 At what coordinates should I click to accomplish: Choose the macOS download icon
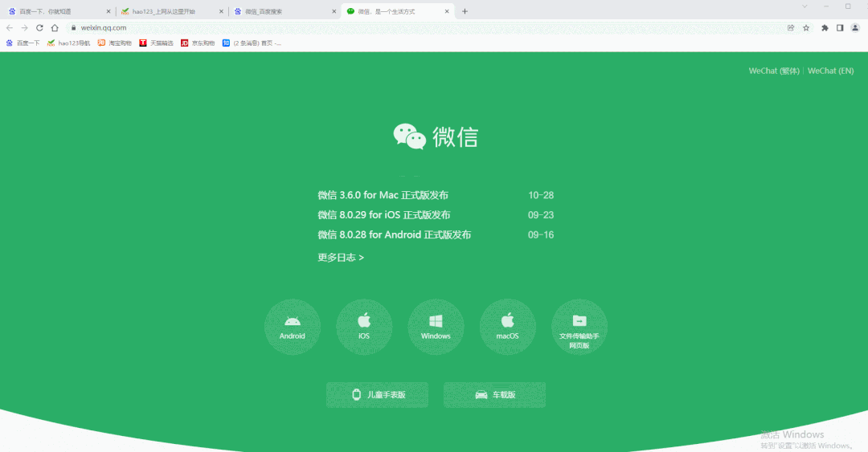tap(508, 327)
